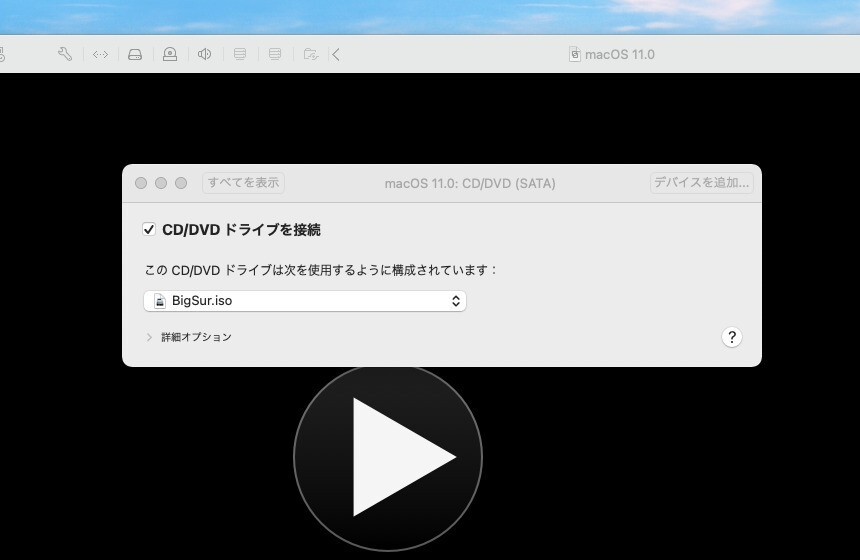The height and width of the screenshot is (560, 860).
Task: Click the first stacked-disks device icon
Action: click(240, 54)
